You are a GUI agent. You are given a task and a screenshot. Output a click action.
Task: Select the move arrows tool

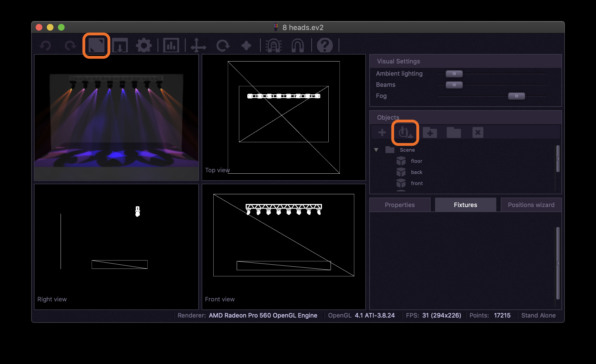point(198,45)
